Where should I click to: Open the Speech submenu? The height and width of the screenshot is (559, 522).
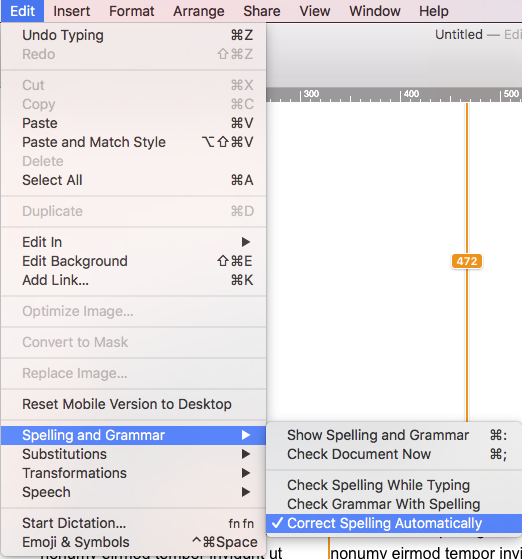133,492
